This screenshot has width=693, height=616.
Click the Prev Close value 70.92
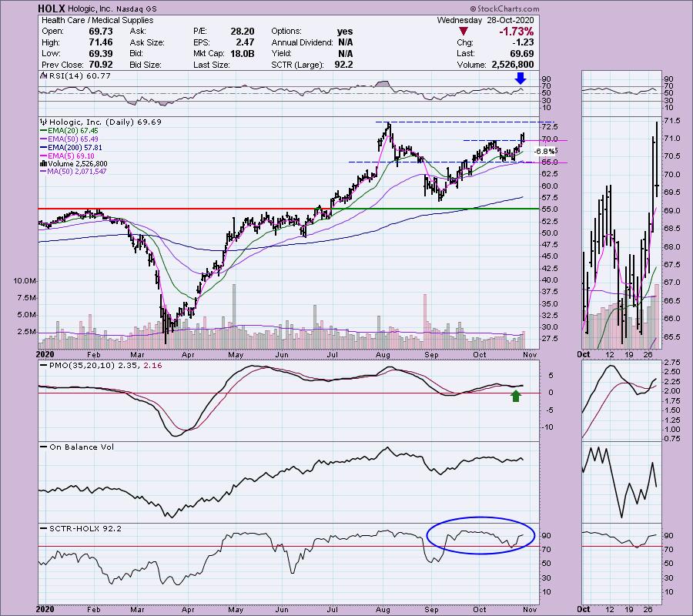pyautogui.click(x=101, y=65)
